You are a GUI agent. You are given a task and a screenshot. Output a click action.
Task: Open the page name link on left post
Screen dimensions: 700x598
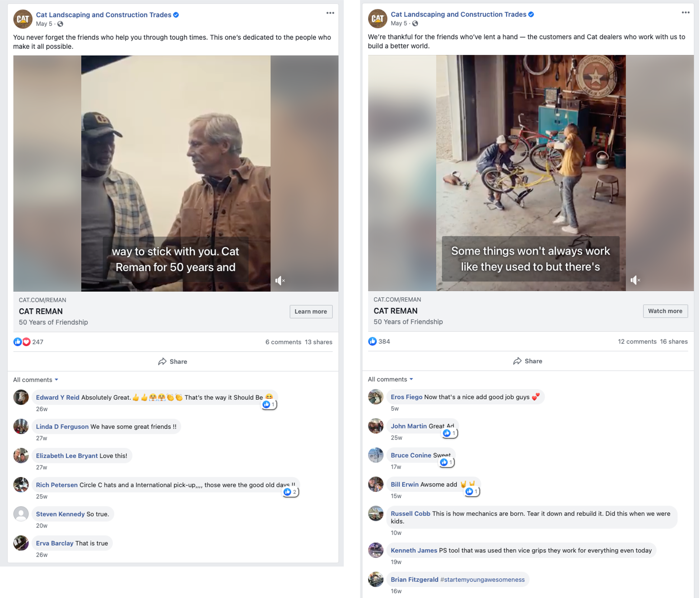(104, 15)
